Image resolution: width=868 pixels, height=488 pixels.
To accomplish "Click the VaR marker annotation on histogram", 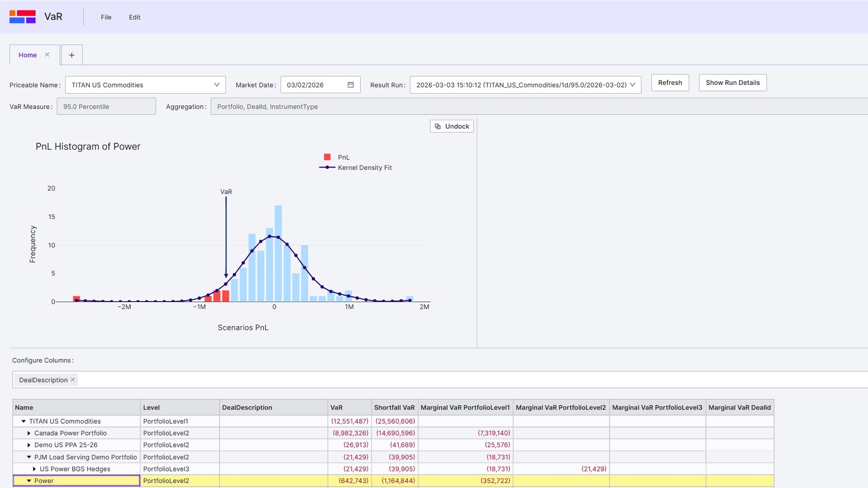I will 226,192.
